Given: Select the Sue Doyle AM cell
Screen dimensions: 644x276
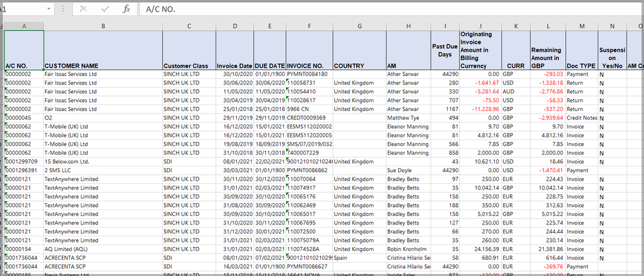Looking at the screenshot, I should pyautogui.click(x=408, y=170).
